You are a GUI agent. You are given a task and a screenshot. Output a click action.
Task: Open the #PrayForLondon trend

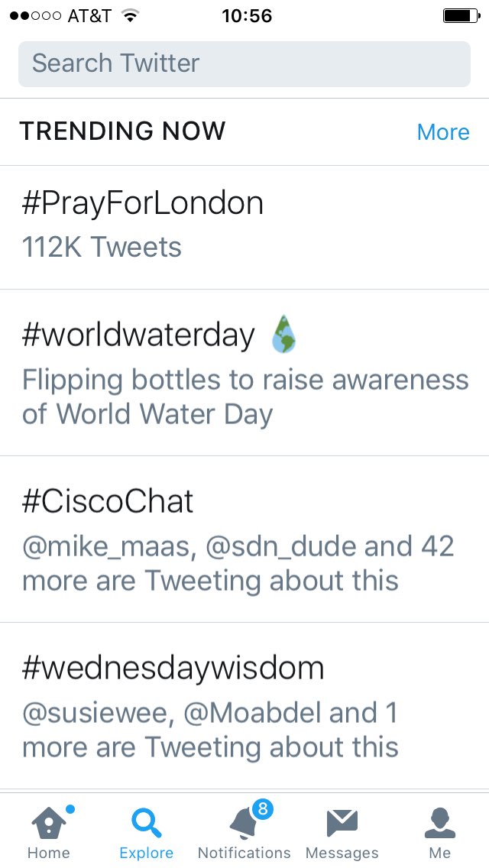142,202
